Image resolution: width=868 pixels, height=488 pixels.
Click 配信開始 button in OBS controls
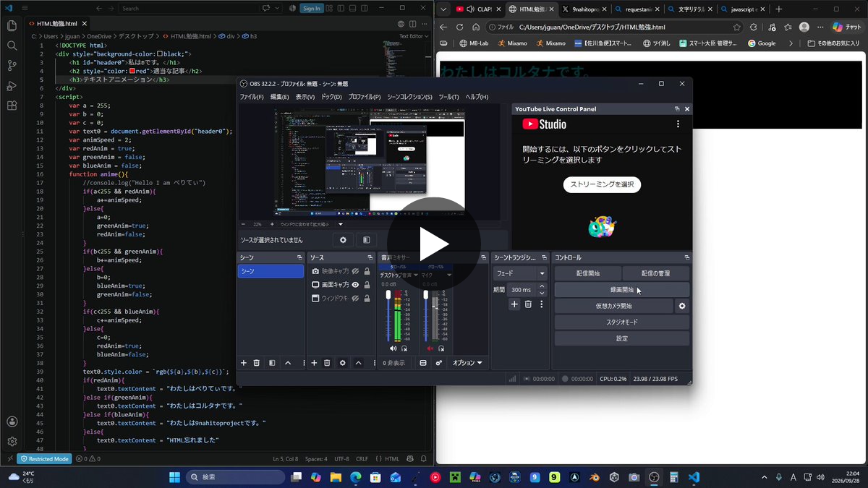point(587,273)
